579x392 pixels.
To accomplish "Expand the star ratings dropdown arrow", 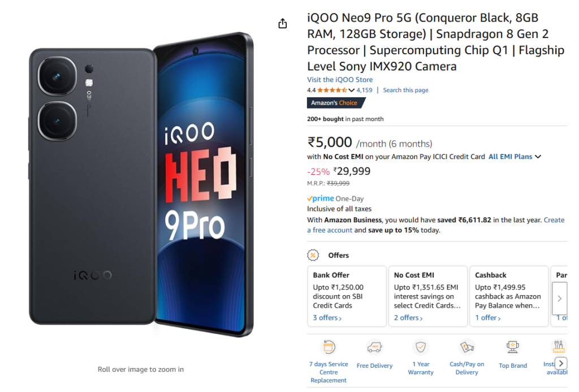I will [352, 91].
